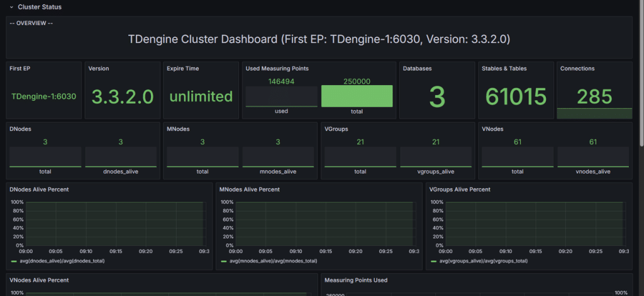Viewport: 644px width, 296px height.
Task: Click the green vgroups_alive legend color marker
Action: (x=434, y=261)
